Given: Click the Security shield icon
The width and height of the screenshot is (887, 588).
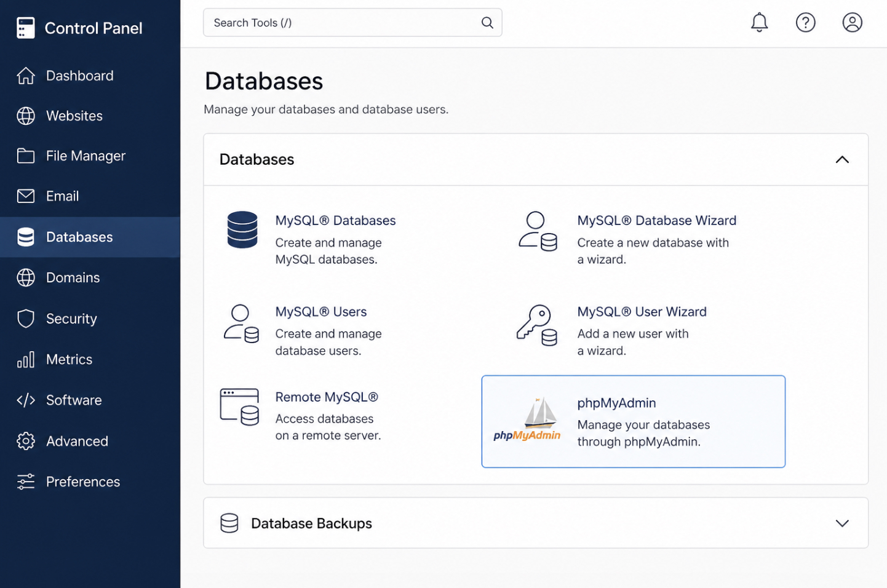Looking at the screenshot, I should tap(26, 319).
